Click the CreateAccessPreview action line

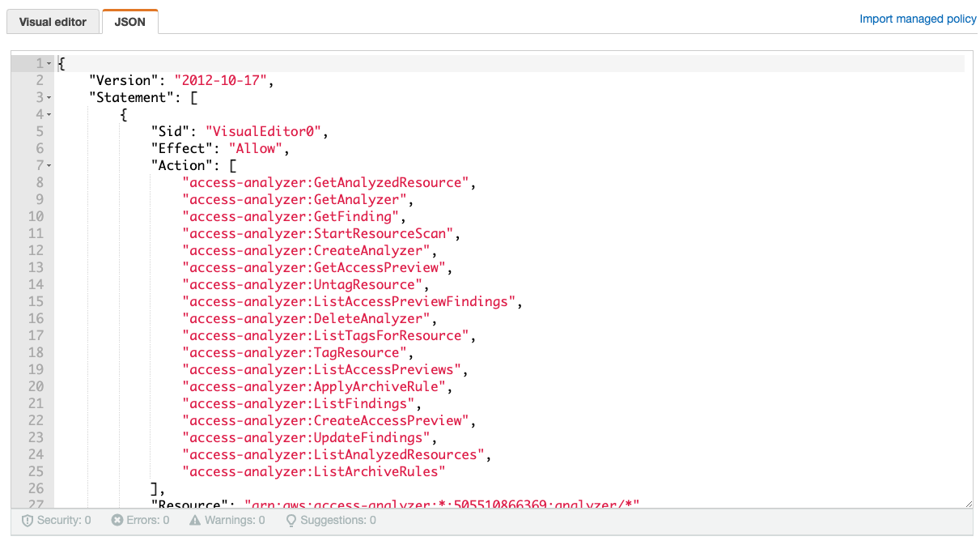326,420
